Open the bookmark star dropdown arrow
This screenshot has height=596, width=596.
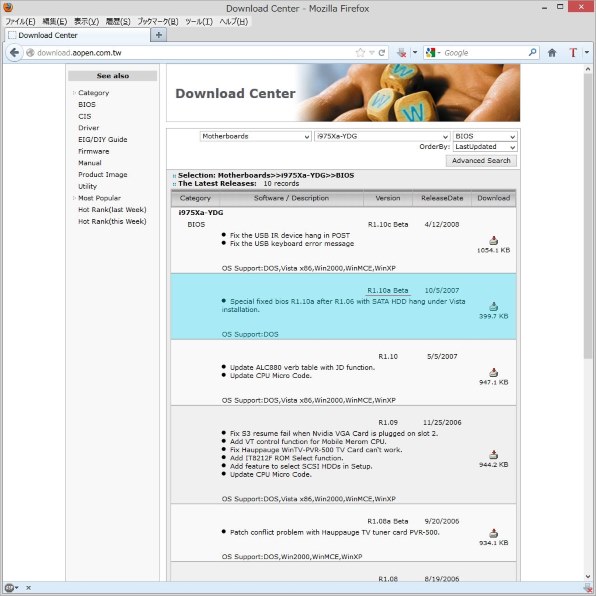click(372, 53)
